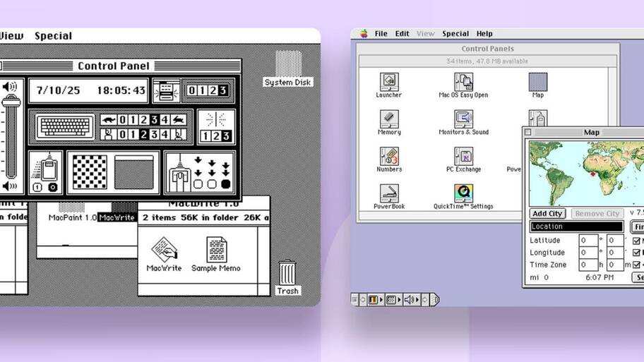Collapse the Control Strip with its end tab
The height and width of the screenshot is (362, 644).
[436, 300]
